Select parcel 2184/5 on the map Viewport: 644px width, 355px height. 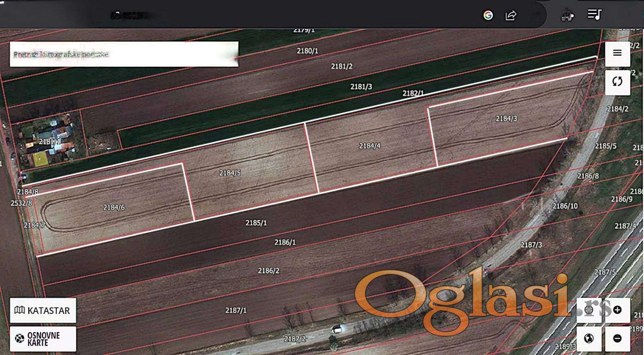click(230, 173)
